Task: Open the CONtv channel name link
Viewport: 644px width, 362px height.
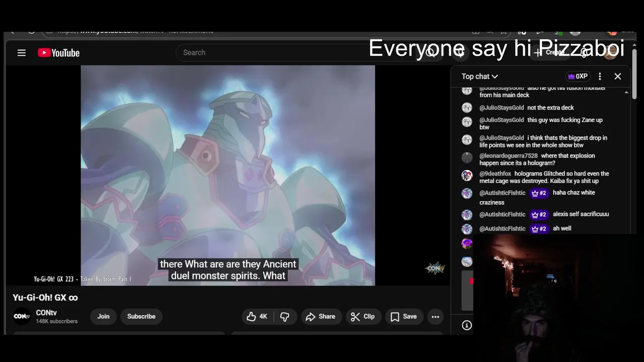Action: pyautogui.click(x=46, y=313)
